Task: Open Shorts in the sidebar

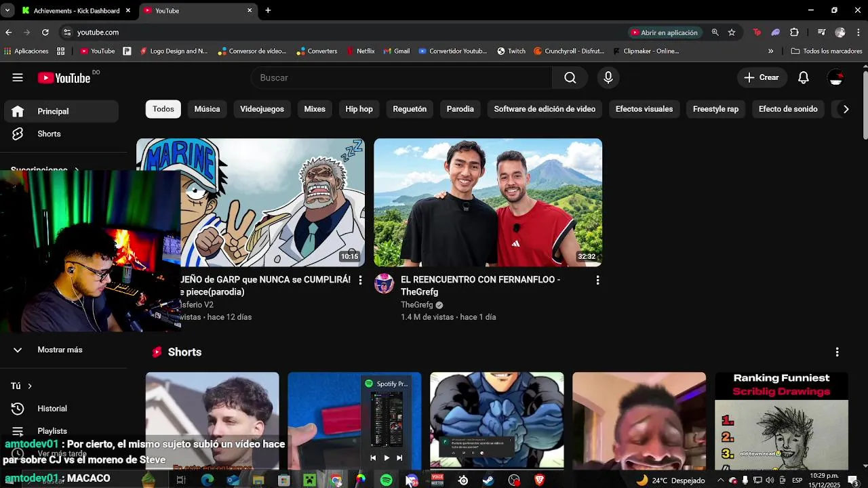Action: (x=61, y=134)
